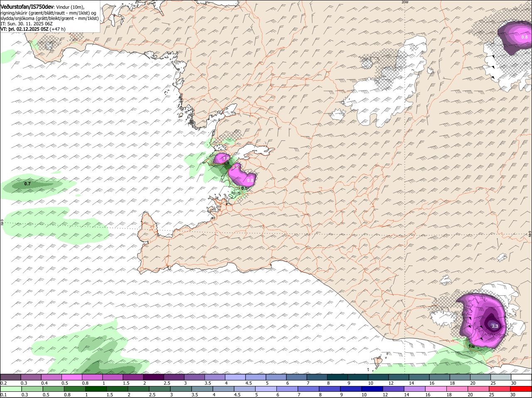Click the 0.7 rain value over the sea

click(x=27, y=184)
